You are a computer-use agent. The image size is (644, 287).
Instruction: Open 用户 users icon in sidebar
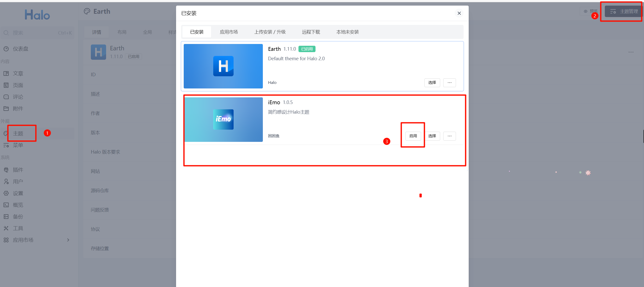6,182
